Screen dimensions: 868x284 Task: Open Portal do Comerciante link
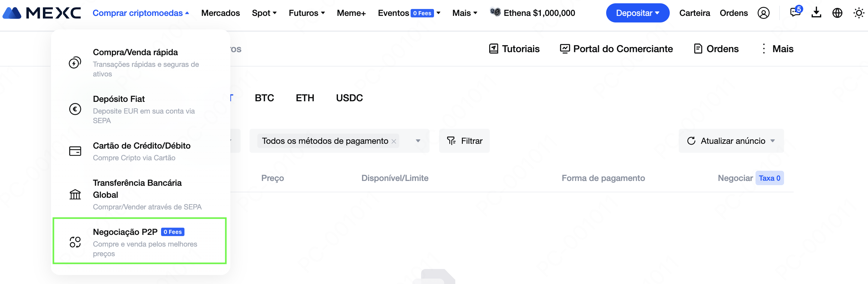[x=616, y=49]
